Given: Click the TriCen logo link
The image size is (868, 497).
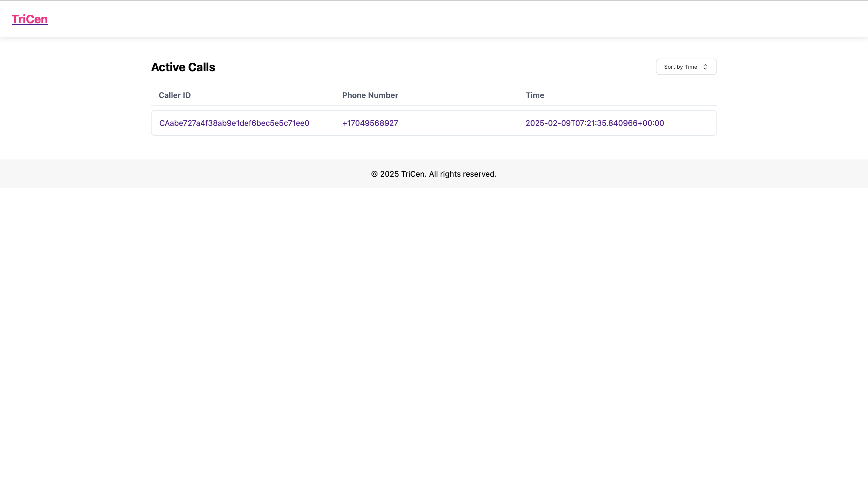Looking at the screenshot, I should coord(30,19).
